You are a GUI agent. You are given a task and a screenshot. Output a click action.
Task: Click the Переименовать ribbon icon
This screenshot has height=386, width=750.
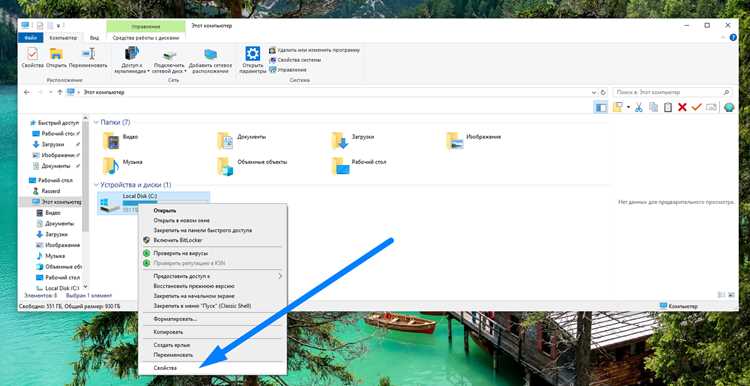tap(88, 53)
